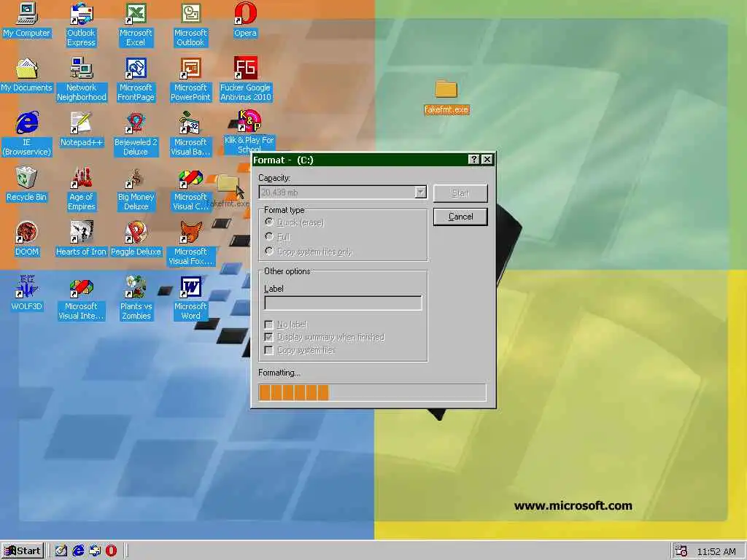Expand the Capacity dropdown arrow
Viewport: 747px width, 560px height.
(x=420, y=192)
